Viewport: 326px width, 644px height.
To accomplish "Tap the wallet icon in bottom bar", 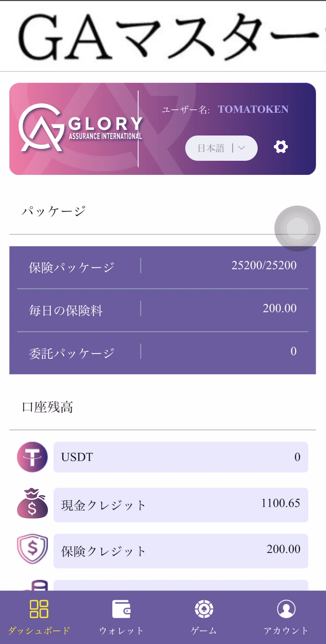I will 121,609.
